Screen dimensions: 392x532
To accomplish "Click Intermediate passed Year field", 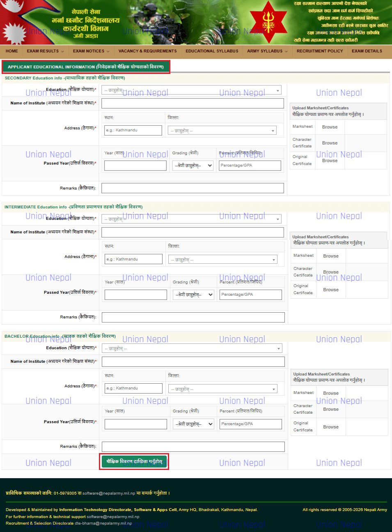I will click(136, 295).
